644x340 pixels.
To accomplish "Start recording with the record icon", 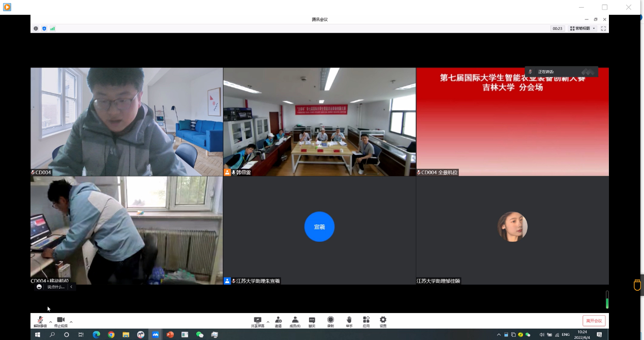I will pos(330,320).
